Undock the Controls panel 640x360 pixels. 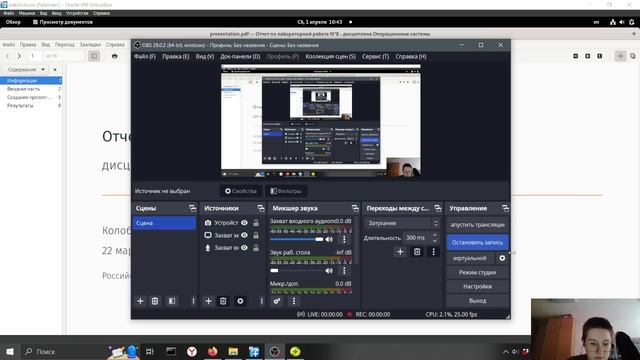pos(505,208)
